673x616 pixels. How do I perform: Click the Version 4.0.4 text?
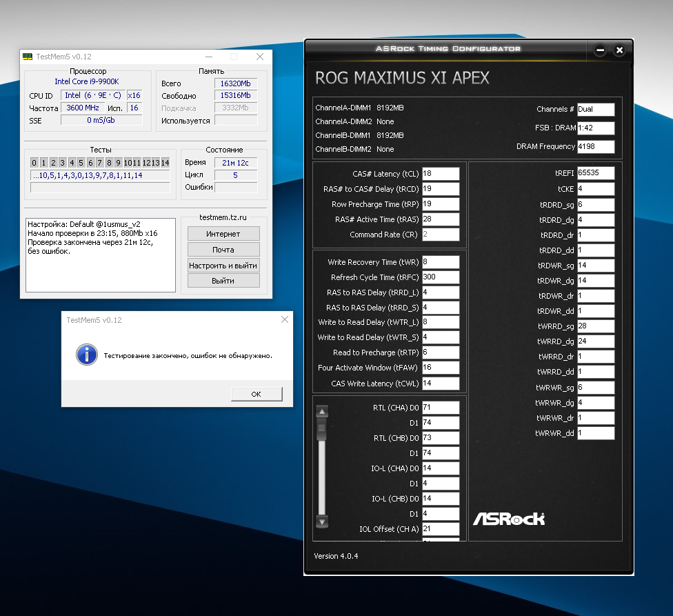tap(336, 556)
